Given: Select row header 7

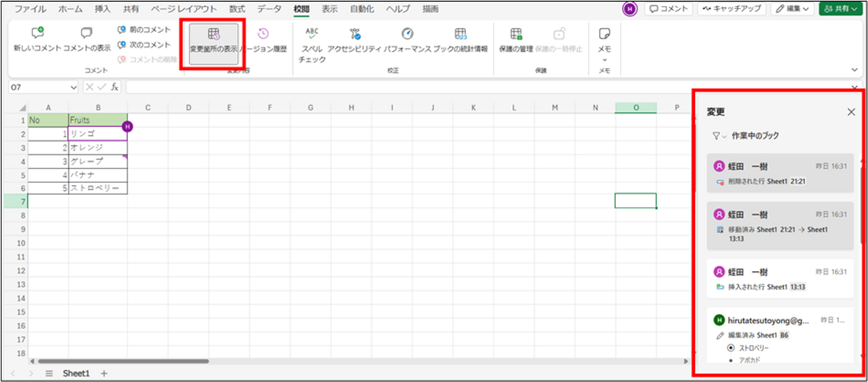Looking at the screenshot, I should pos(15,201).
